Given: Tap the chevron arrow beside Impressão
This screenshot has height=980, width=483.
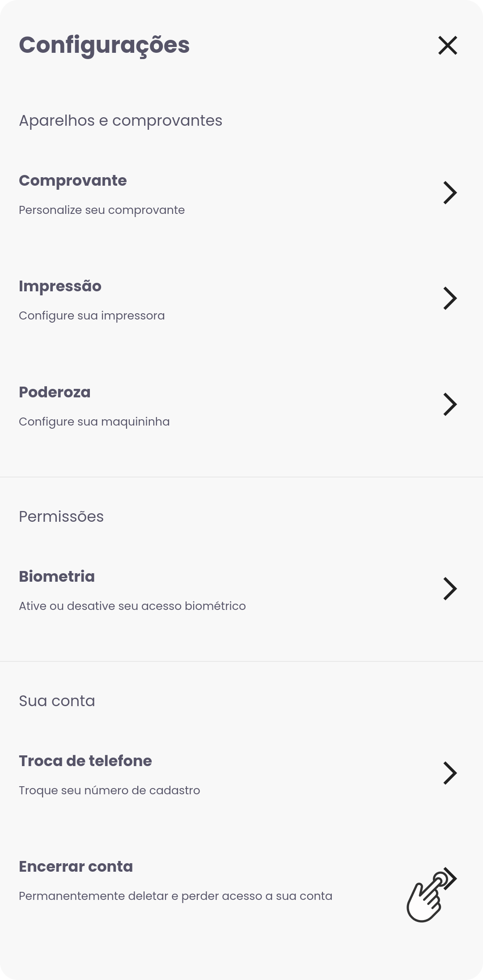Looking at the screenshot, I should pos(450,298).
